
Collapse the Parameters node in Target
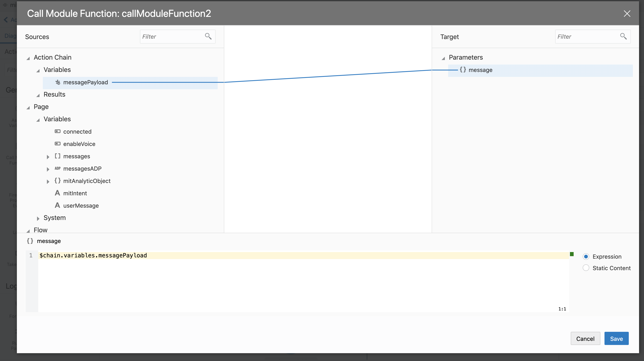coord(443,58)
